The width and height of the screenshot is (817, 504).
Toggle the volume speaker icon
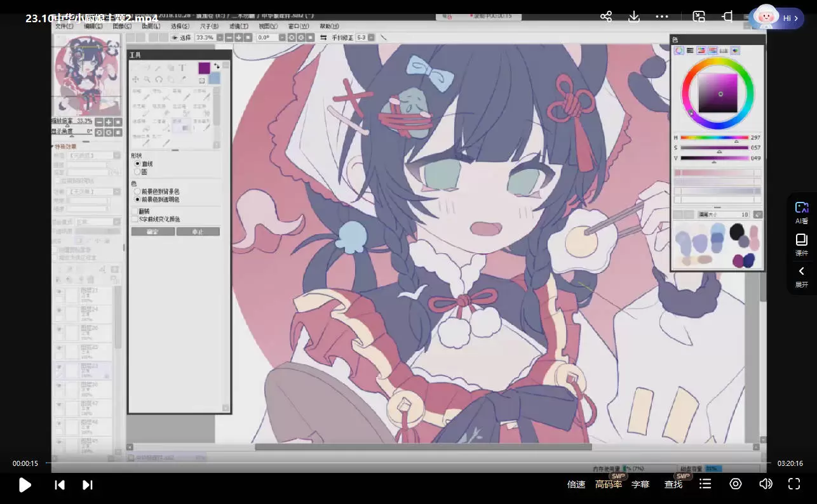pos(766,484)
